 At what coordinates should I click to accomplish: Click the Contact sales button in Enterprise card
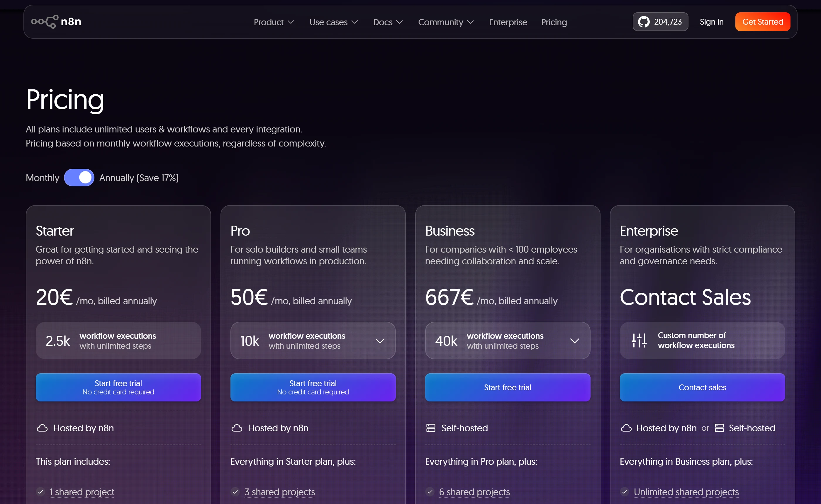point(702,387)
